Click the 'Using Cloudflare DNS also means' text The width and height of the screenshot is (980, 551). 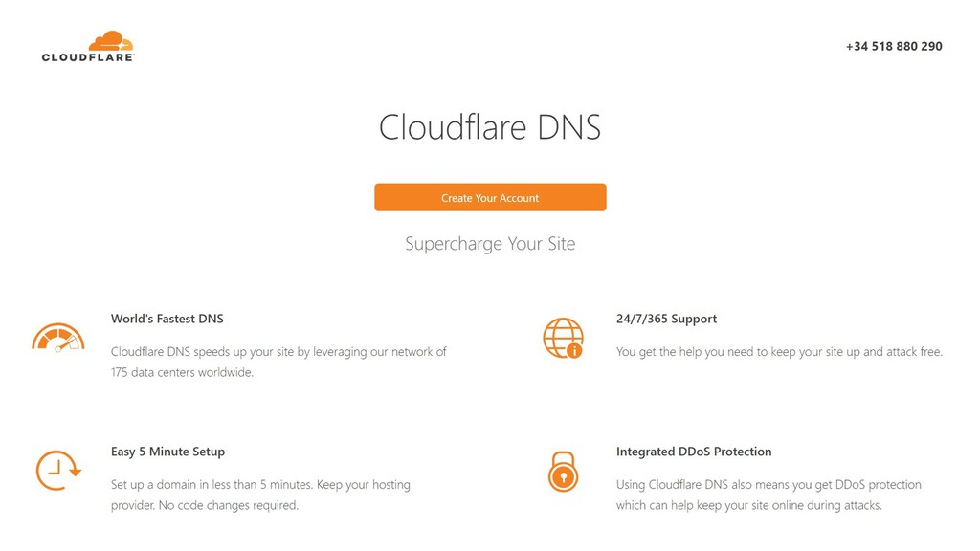[768, 485]
